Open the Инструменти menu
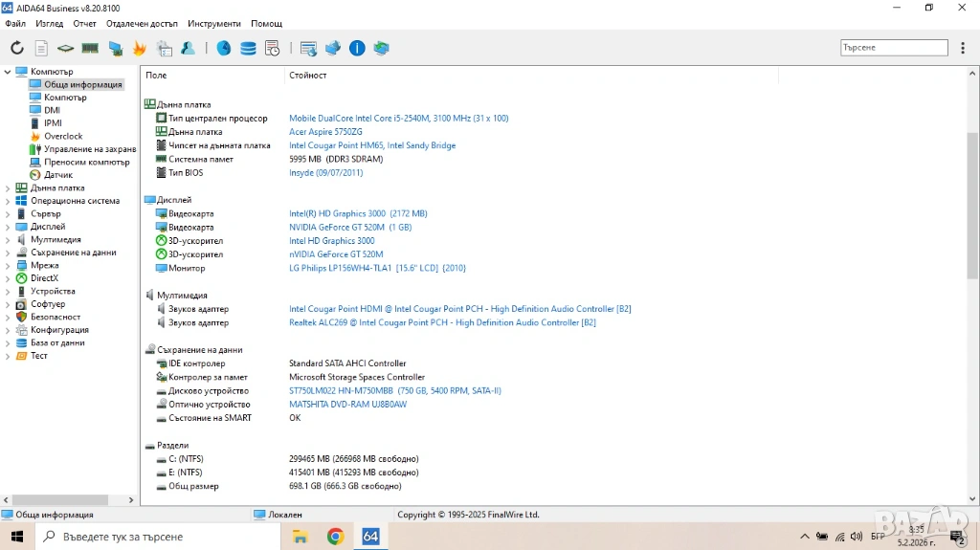The image size is (980, 550). 214,23
